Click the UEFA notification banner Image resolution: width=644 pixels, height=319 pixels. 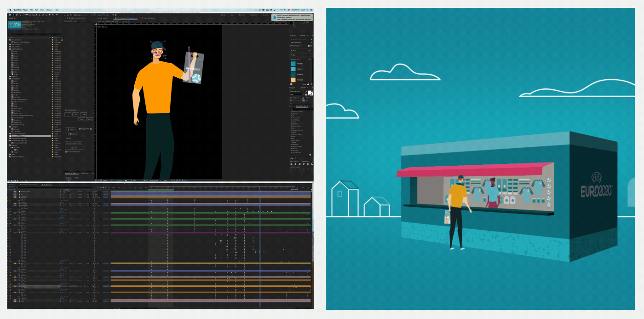pos(292,17)
